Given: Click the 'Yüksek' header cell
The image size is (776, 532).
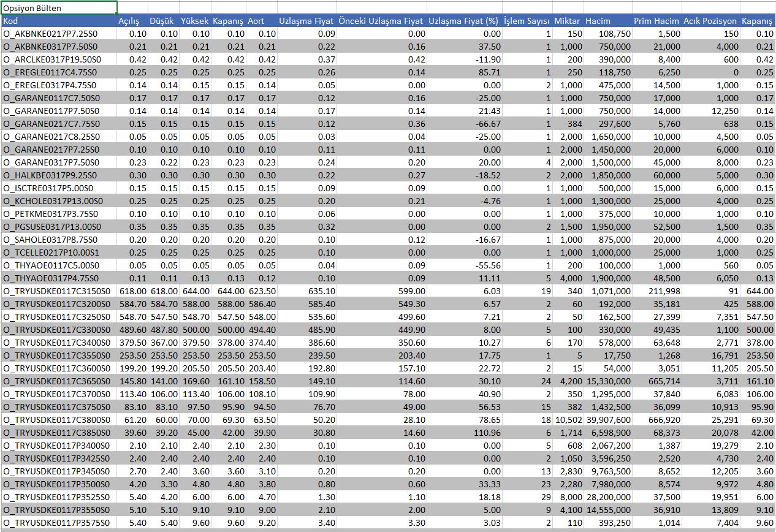Looking at the screenshot, I should pos(195,21).
